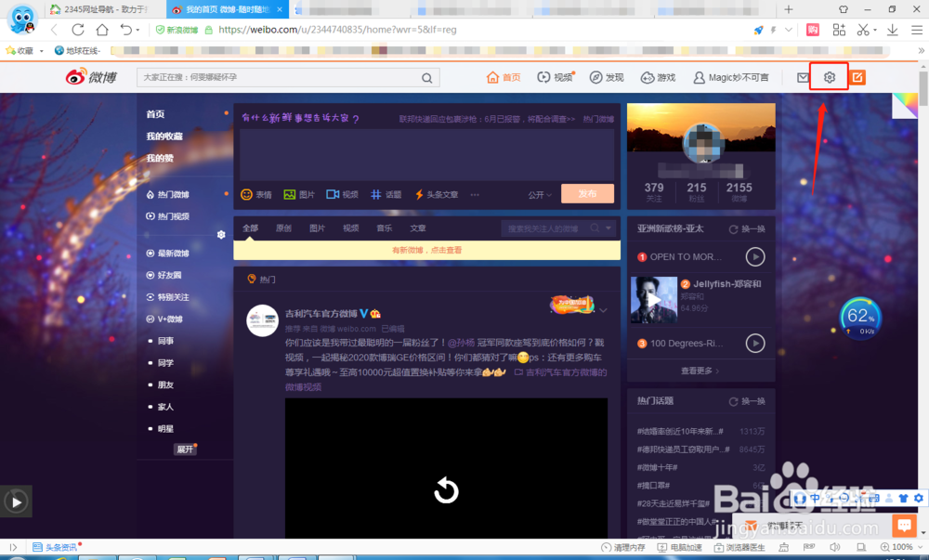Screen dimensions: 929x560
Task: Open the browser apps grid icon
Action: coord(839,30)
